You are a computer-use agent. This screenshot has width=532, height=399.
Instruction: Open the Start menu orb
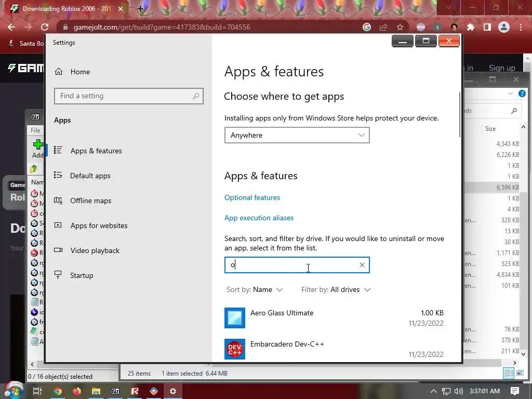(14, 390)
